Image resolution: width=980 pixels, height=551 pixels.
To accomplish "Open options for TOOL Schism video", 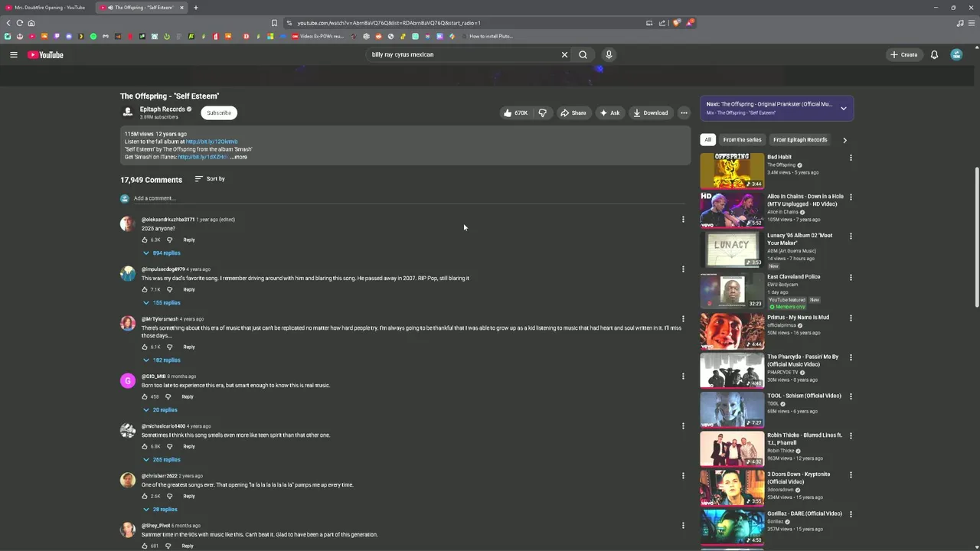I will tap(851, 396).
